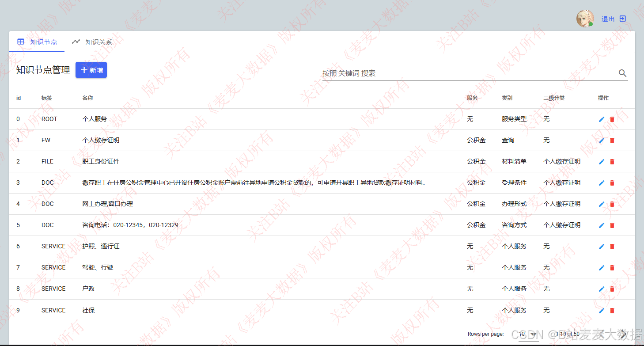Open the Rows per page dropdown

click(x=528, y=335)
